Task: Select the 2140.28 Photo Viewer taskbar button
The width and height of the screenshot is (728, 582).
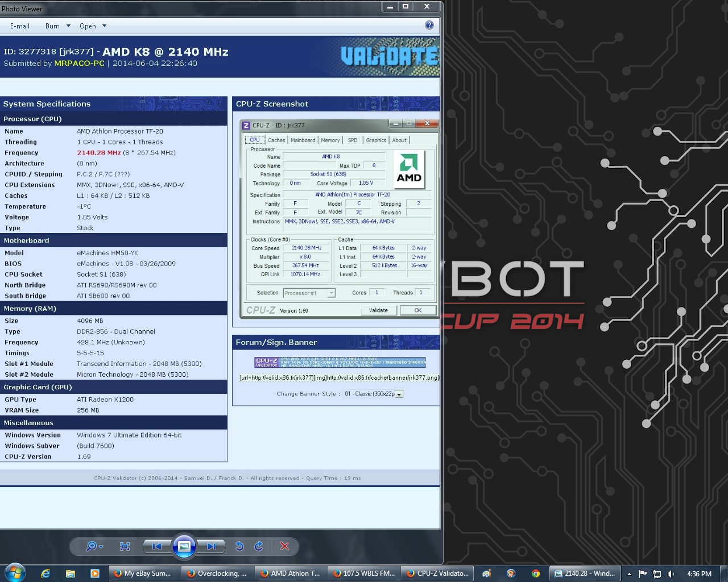Action: [584, 573]
